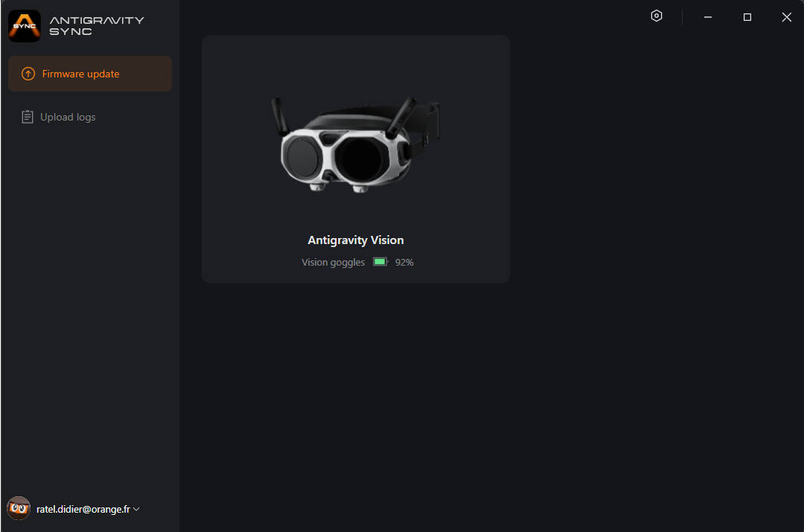Click the ratel.didier@orange.fr account email
This screenshot has width=804, height=532.
pyautogui.click(x=83, y=509)
